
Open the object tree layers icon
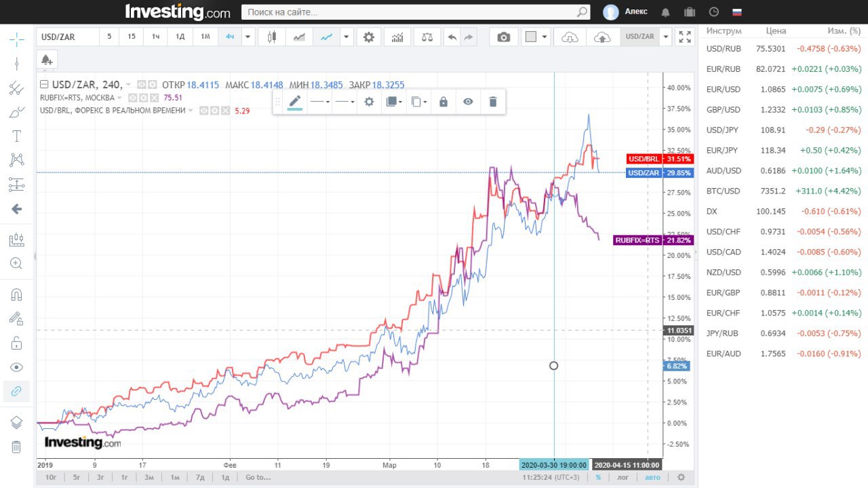(x=16, y=423)
